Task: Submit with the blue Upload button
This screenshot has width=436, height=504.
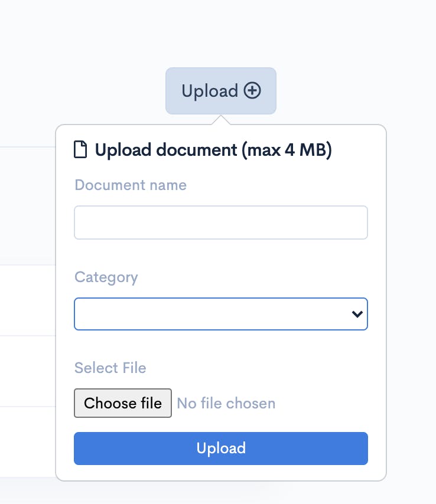Action: [x=221, y=449]
